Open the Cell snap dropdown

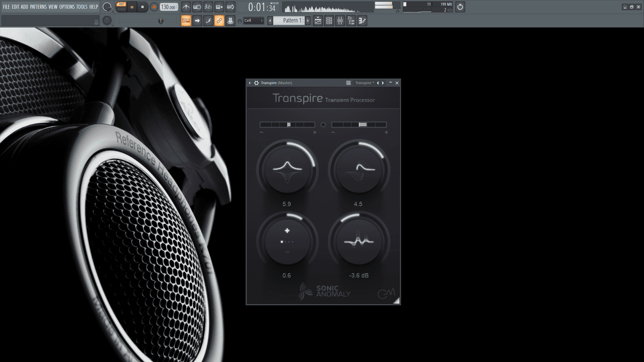tap(254, 21)
